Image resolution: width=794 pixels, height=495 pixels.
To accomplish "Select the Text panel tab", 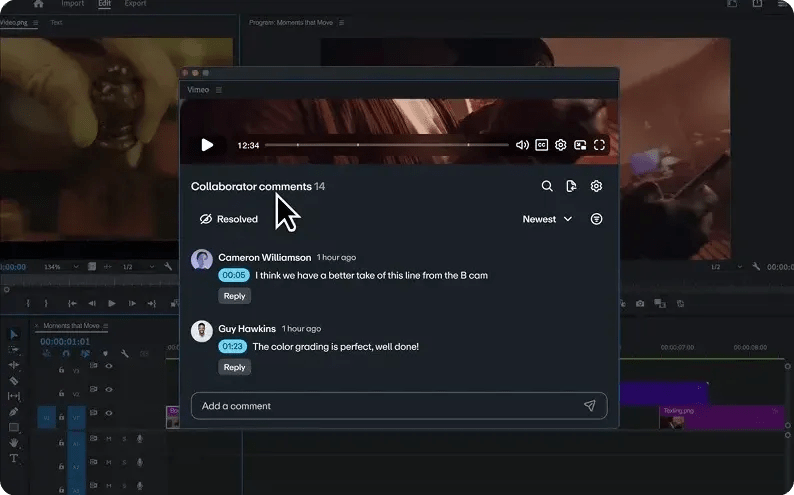I will [56, 22].
